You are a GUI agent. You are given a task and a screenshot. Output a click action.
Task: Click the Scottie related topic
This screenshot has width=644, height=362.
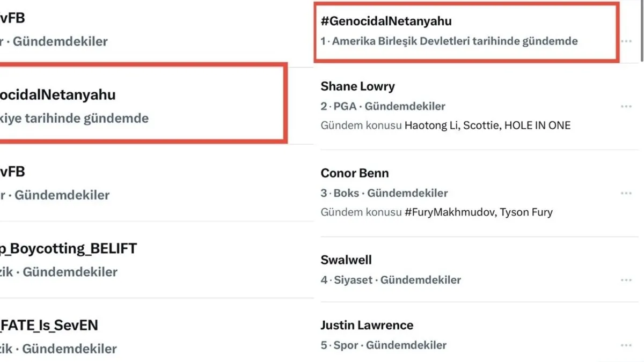click(477, 125)
